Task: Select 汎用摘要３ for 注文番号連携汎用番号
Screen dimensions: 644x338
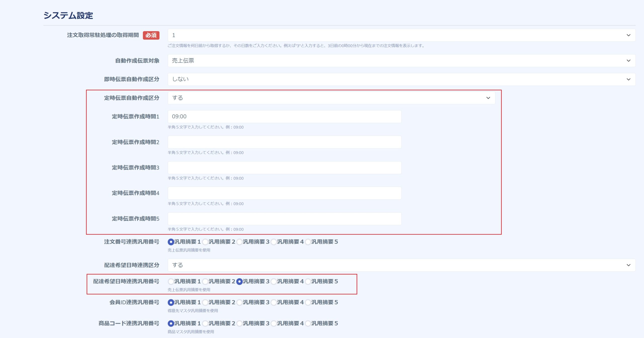Action: click(239, 242)
